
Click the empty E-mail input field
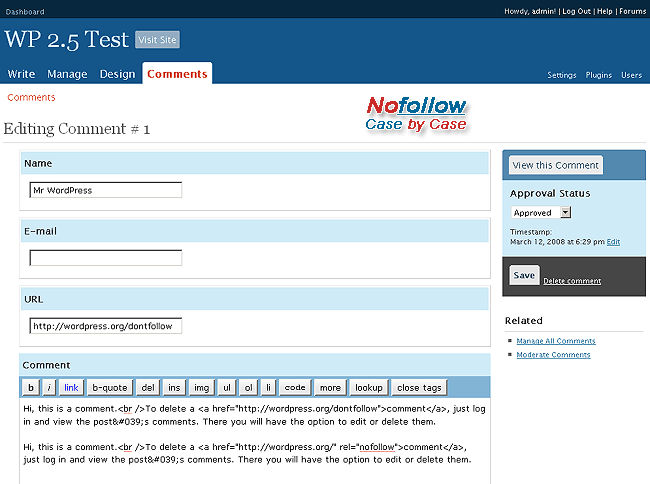106,258
